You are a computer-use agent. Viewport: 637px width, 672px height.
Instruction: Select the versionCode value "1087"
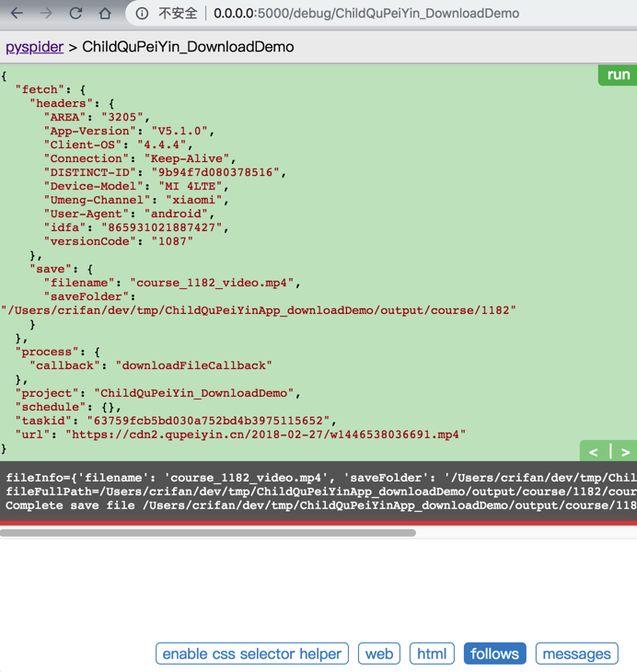pyautogui.click(x=172, y=241)
